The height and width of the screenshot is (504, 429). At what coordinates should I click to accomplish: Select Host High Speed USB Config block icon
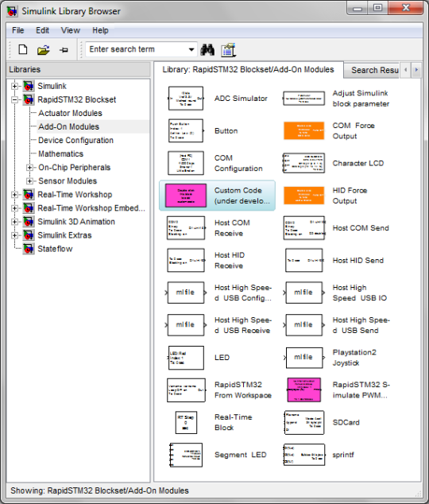pyautogui.click(x=186, y=293)
